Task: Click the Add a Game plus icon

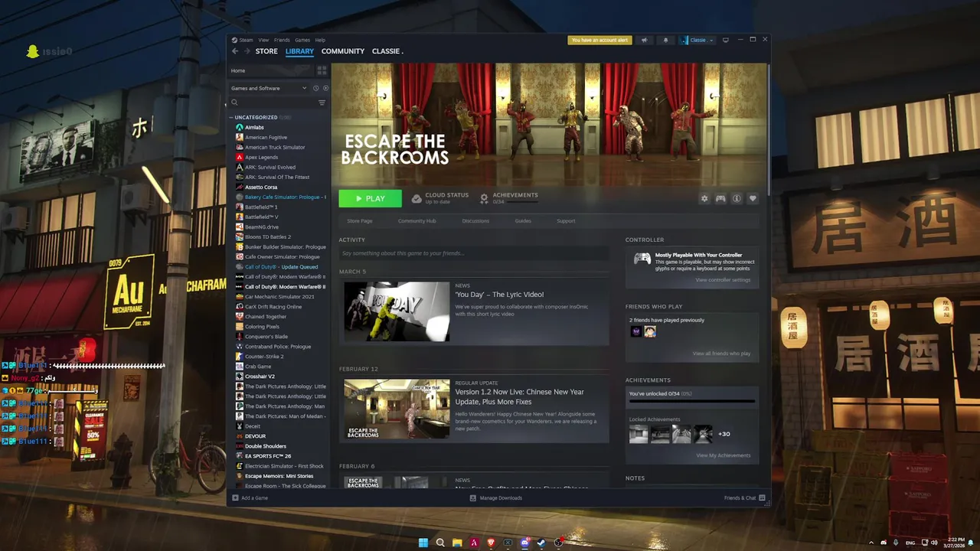Action: (x=236, y=497)
